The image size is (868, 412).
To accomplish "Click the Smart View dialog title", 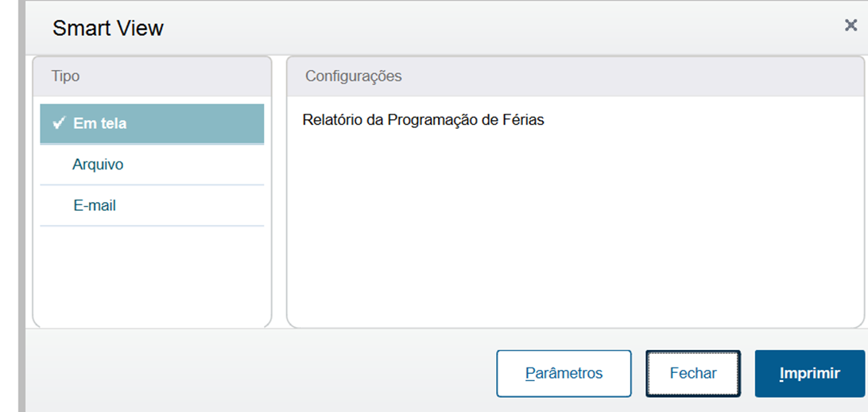I will pos(108,29).
